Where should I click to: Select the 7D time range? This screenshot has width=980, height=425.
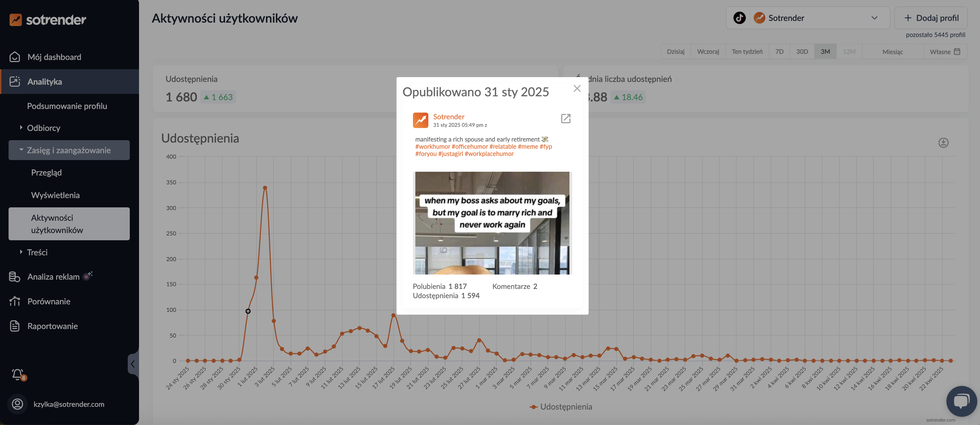(779, 51)
